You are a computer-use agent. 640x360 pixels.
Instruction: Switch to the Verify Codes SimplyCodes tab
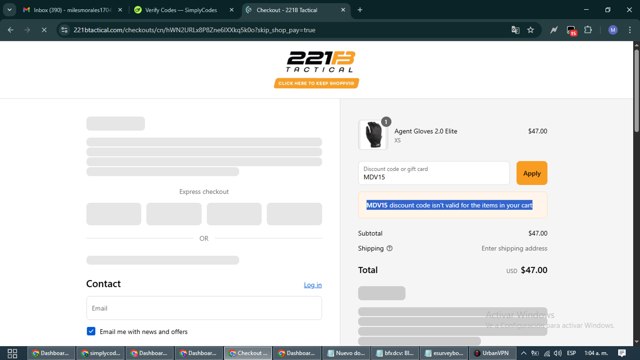pyautogui.click(x=181, y=10)
